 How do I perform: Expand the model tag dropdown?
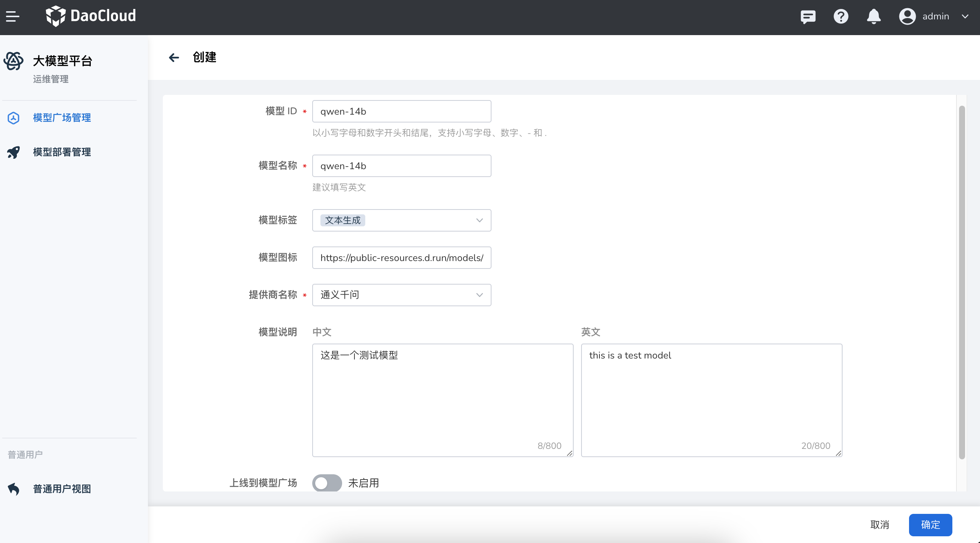(479, 220)
